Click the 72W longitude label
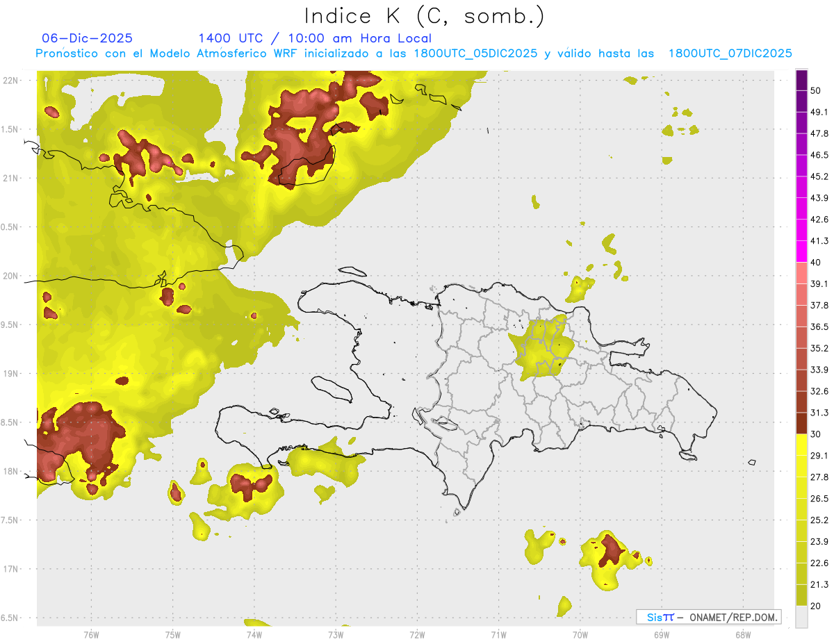The image size is (834, 644). [417, 634]
